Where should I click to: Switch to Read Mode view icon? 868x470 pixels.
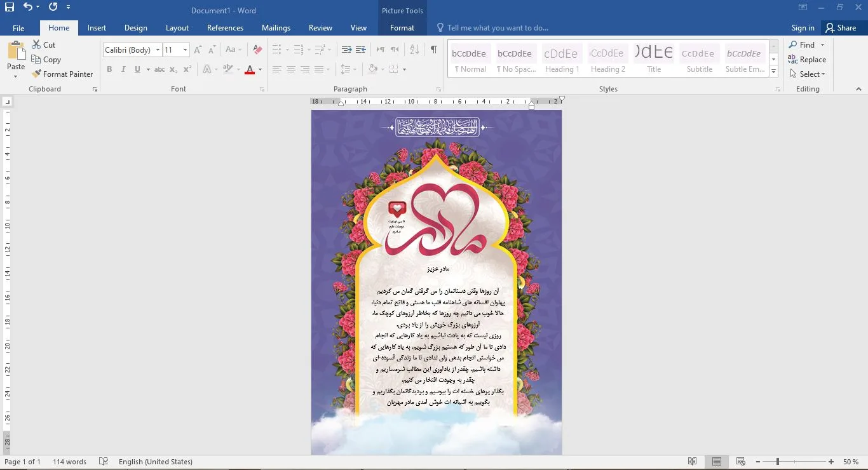(693, 462)
